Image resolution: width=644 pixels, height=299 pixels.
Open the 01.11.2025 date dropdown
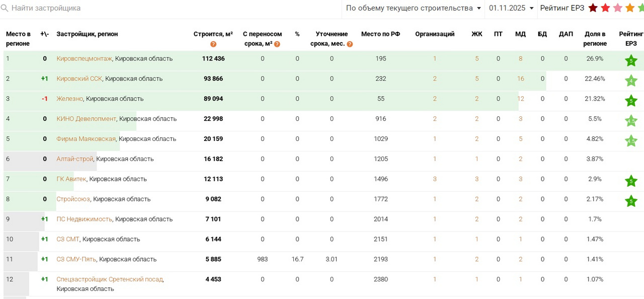point(511,8)
